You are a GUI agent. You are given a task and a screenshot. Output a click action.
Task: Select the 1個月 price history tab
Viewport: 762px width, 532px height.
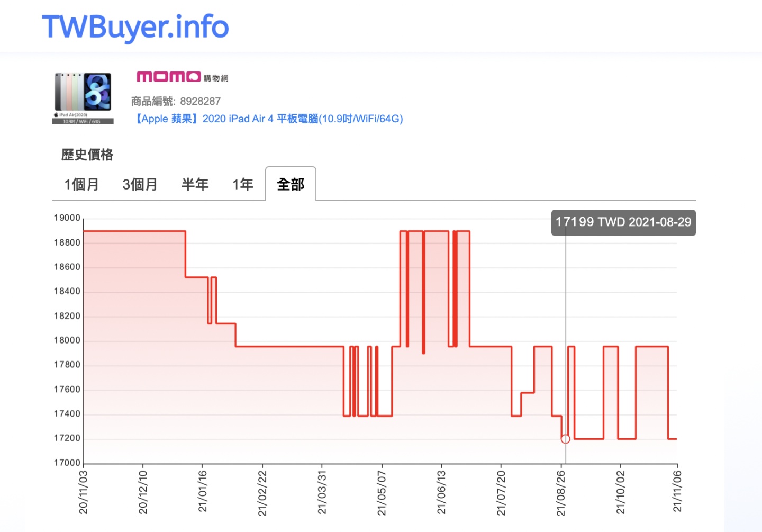point(81,184)
